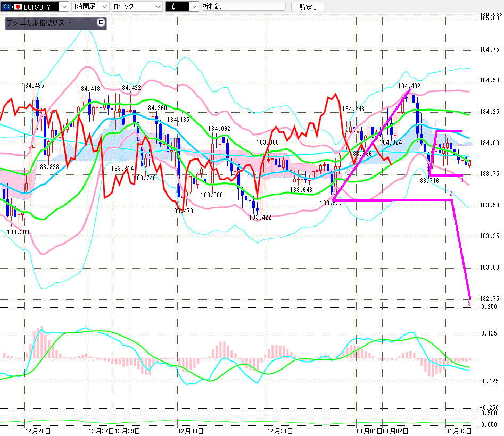Click the 01月03日 date on time axis
The image size is (504, 436).
tap(458, 430)
